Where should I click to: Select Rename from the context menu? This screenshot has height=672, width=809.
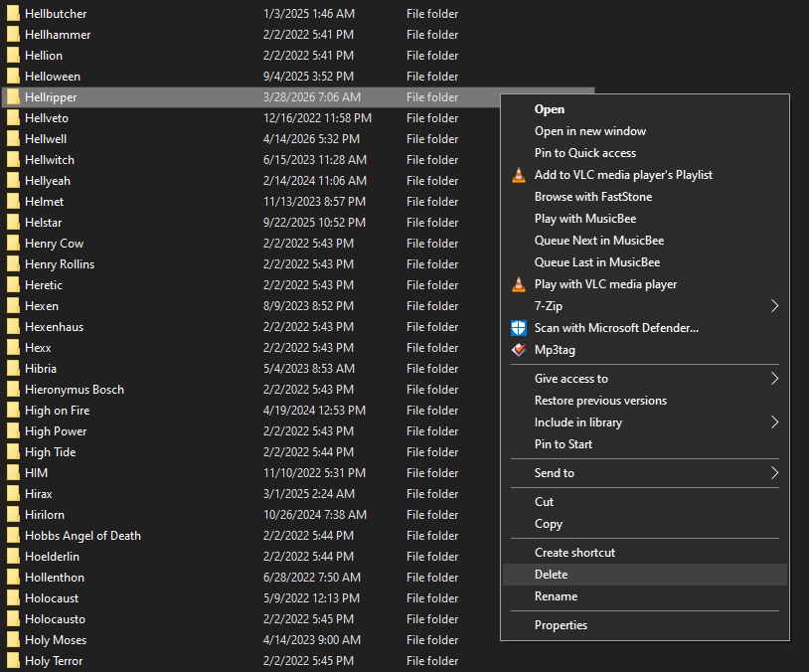[x=557, y=596]
